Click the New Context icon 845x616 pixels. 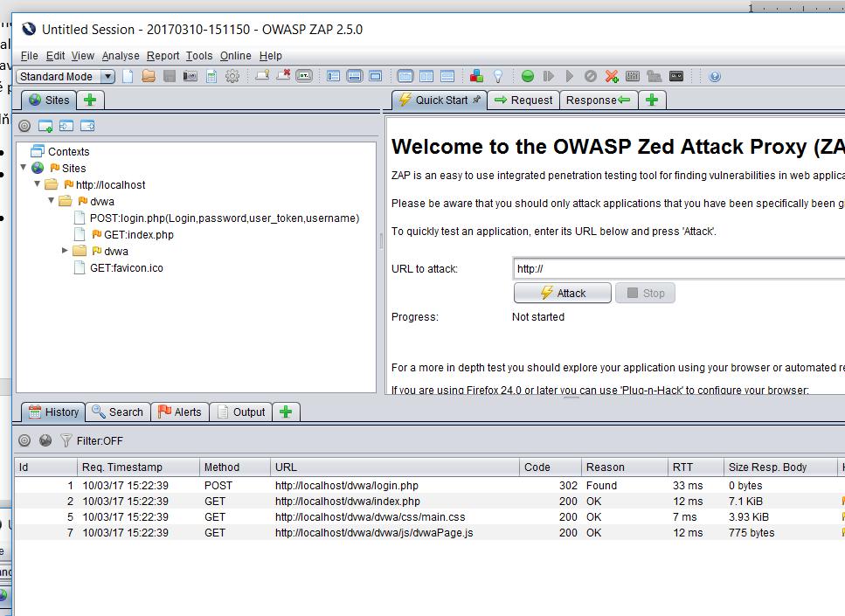45,126
